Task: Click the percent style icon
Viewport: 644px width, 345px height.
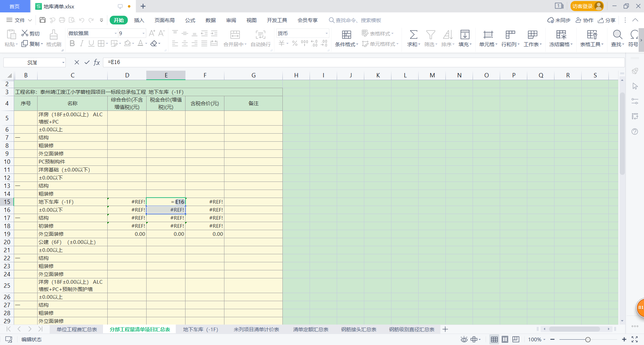Action: pos(295,44)
